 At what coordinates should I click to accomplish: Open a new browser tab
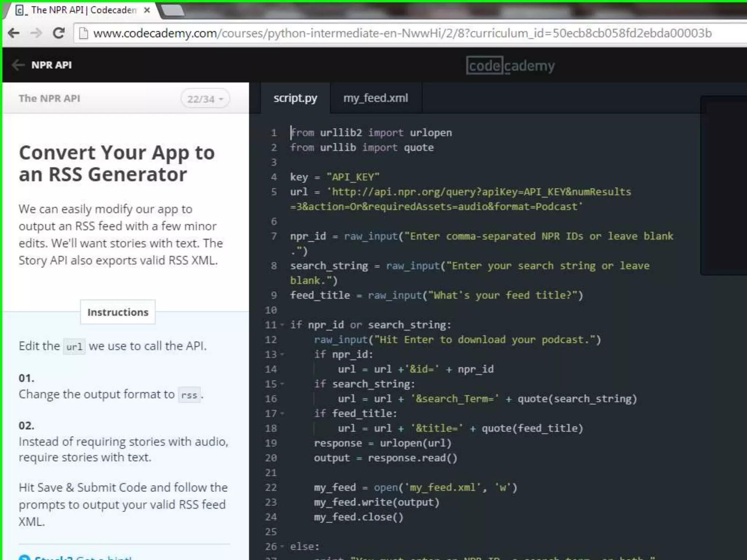173,10
